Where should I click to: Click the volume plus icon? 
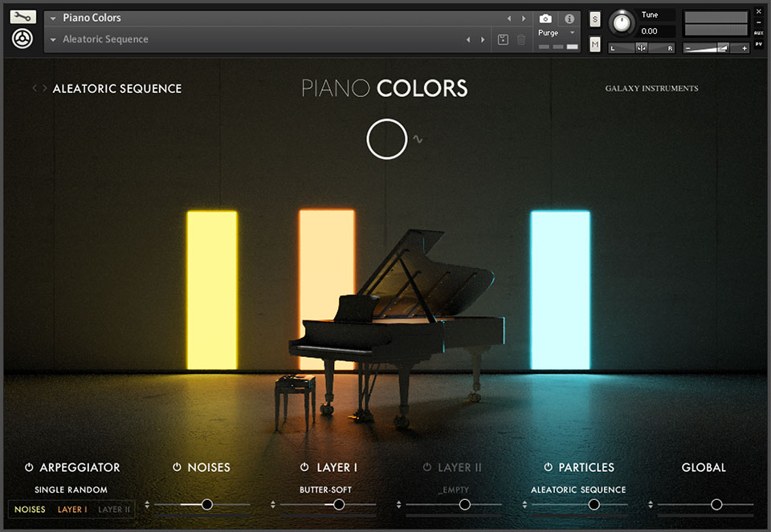tap(744, 48)
